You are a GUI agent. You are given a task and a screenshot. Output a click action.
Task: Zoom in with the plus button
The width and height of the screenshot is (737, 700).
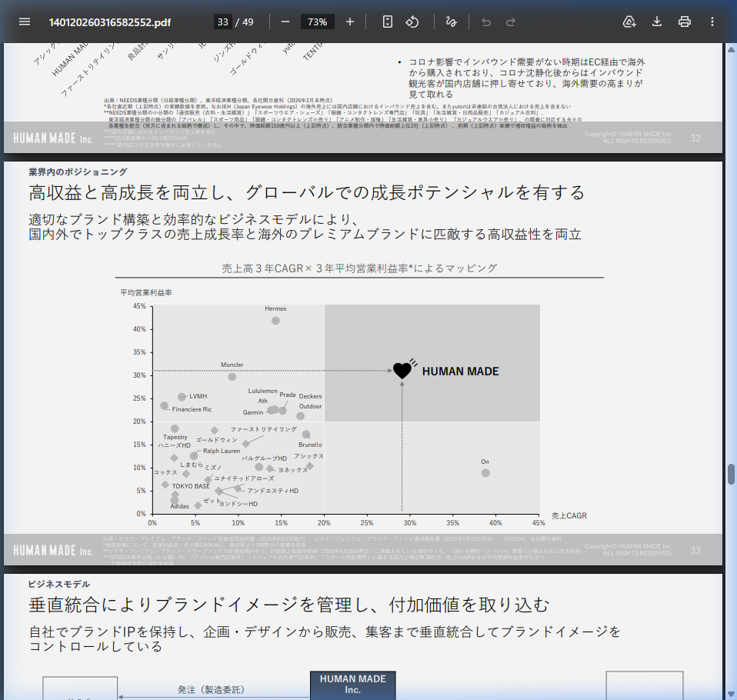tap(350, 22)
